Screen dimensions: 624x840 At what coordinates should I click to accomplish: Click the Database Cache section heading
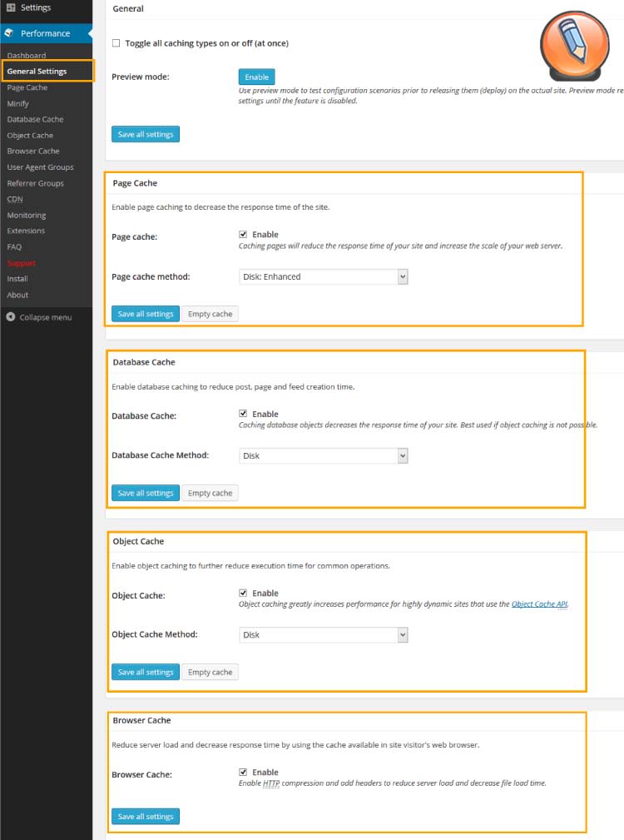click(144, 362)
